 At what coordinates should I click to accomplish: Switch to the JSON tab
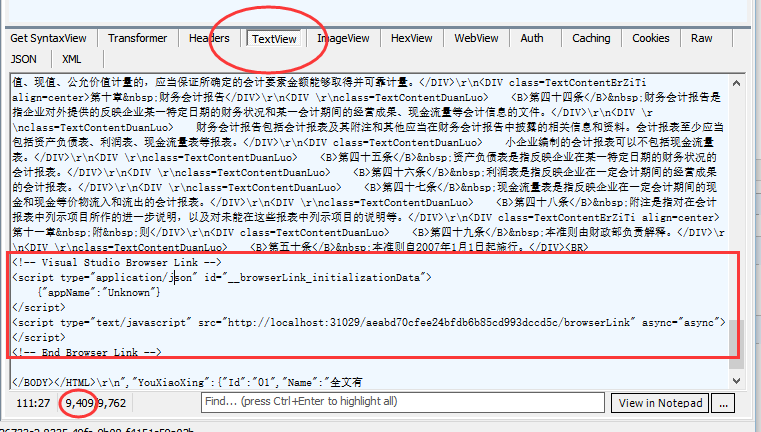24,59
